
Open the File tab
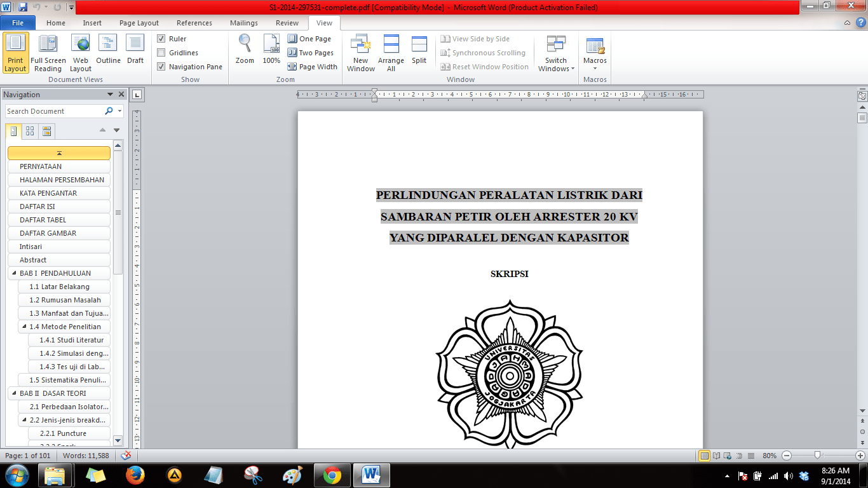pos(18,23)
